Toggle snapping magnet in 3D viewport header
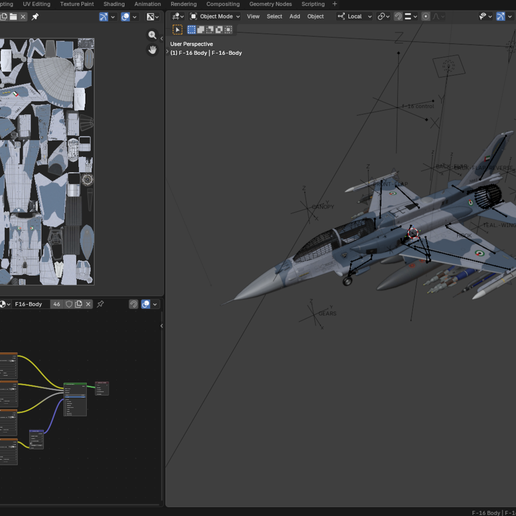 [398, 16]
